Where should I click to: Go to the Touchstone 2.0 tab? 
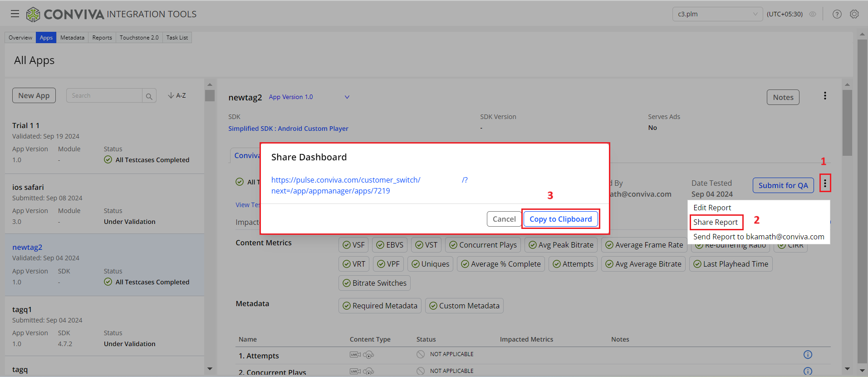(139, 38)
